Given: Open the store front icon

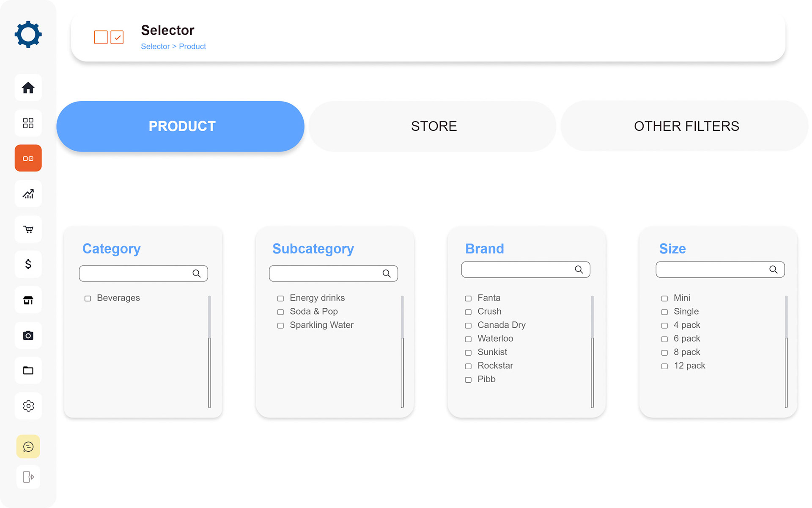Looking at the screenshot, I should (x=28, y=300).
